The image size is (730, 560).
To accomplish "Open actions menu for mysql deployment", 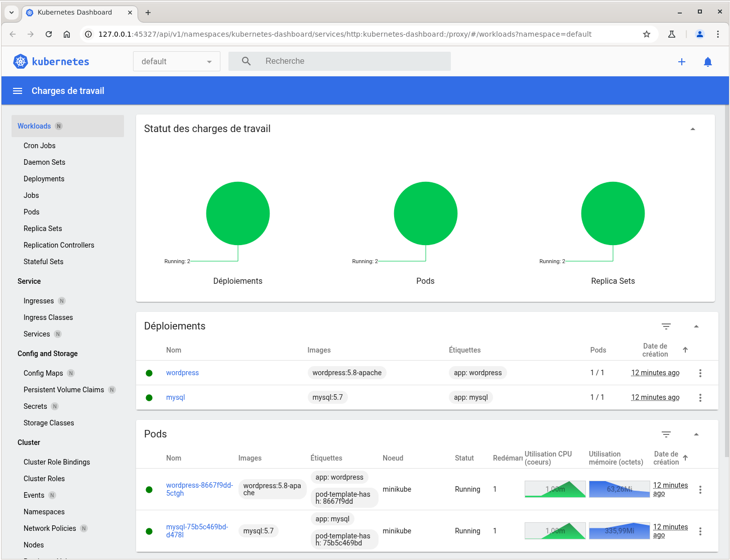I will [x=700, y=397].
